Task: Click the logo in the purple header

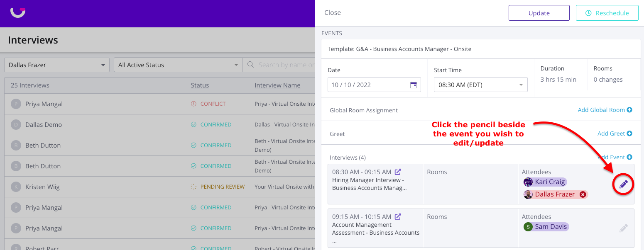Action: (x=18, y=13)
